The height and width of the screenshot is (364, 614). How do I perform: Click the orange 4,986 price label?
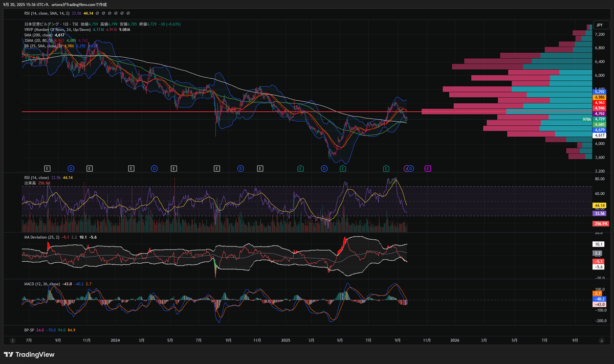600,97
